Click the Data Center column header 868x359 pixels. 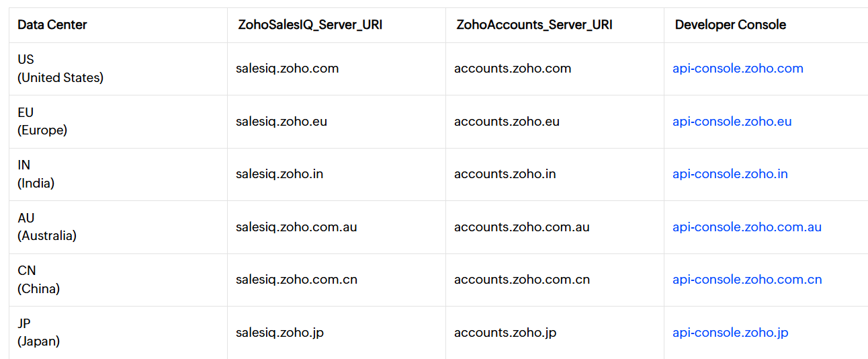[52, 25]
